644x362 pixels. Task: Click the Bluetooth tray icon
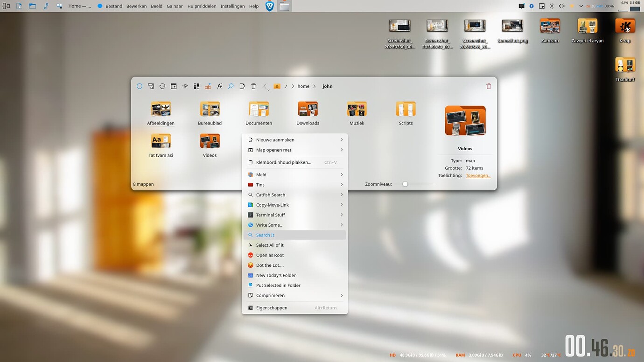tap(551, 6)
